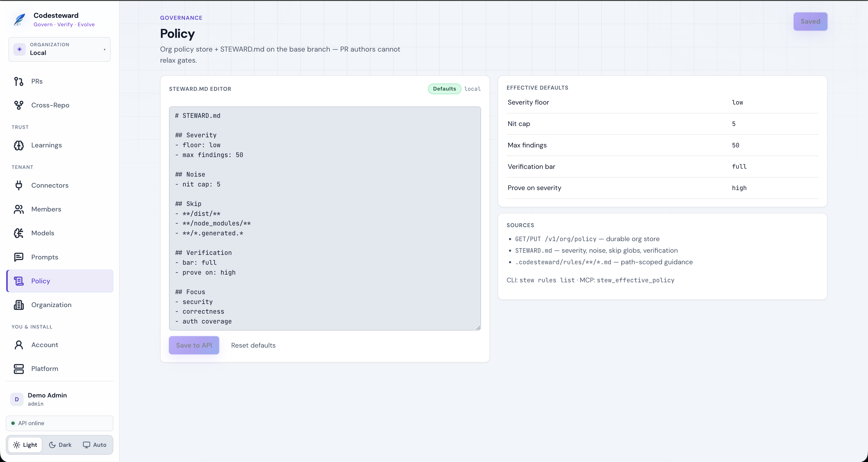Switch theme to Light mode
This screenshot has height=462, width=868.
click(x=25, y=445)
